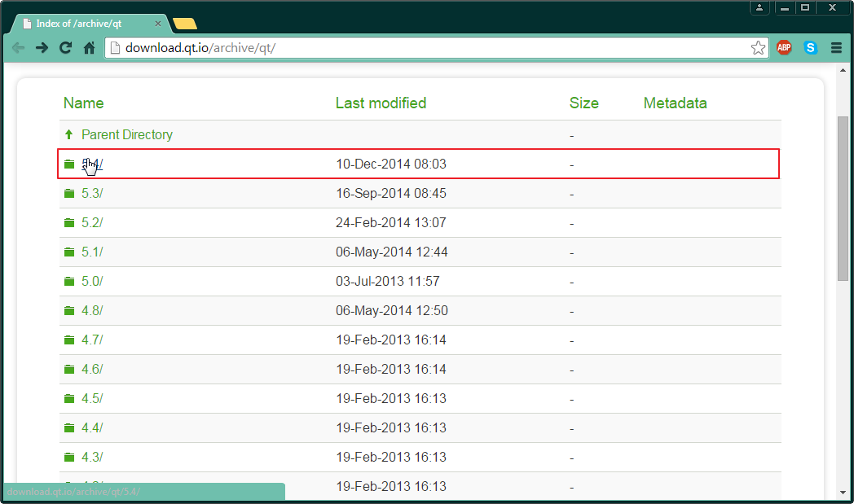Click the date '06-May-2014 12:44'
This screenshot has height=504, width=854.
(x=392, y=252)
